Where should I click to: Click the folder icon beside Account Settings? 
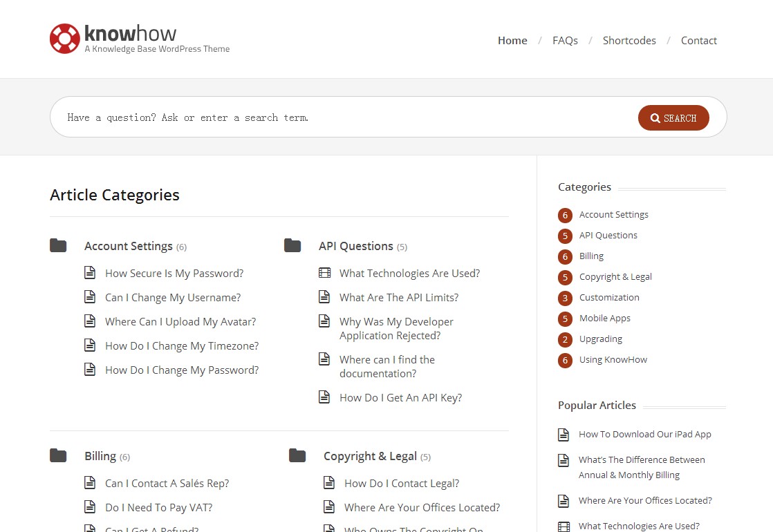[58, 245]
